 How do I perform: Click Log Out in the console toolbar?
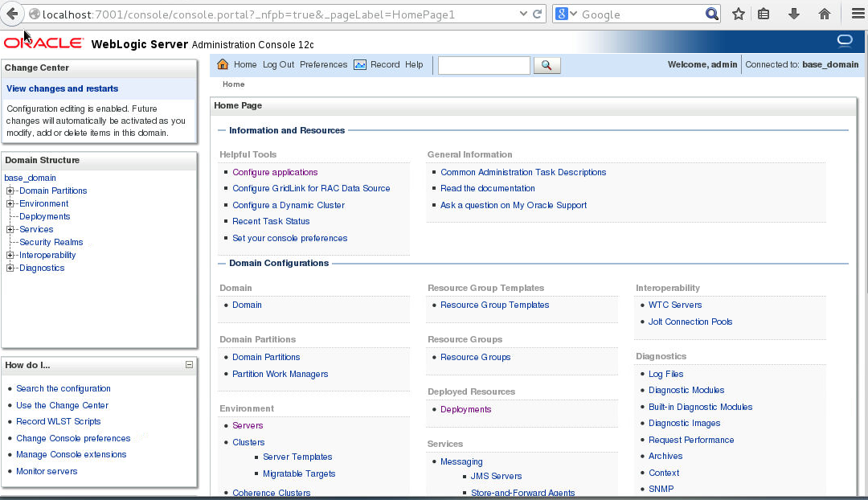tap(278, 65)
